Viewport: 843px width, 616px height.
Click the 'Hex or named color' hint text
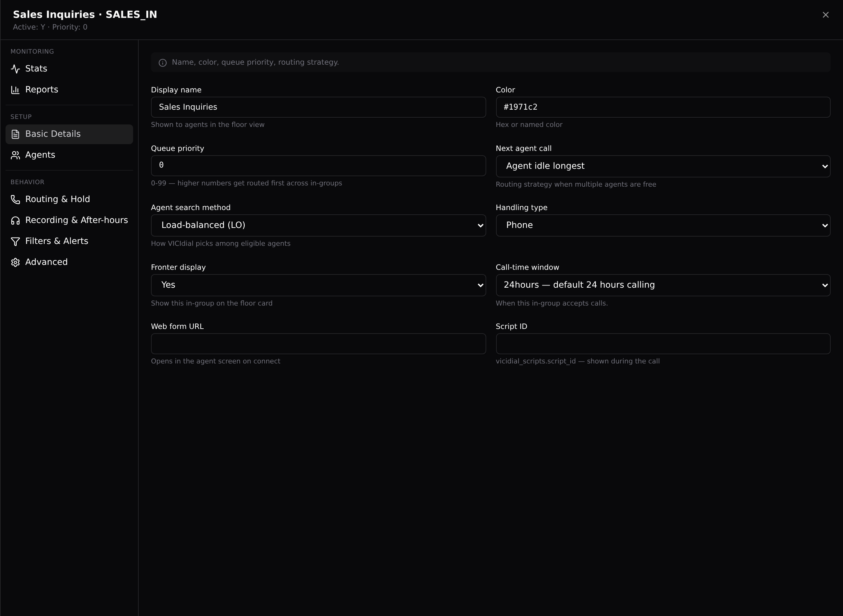[x=529, y=125]
